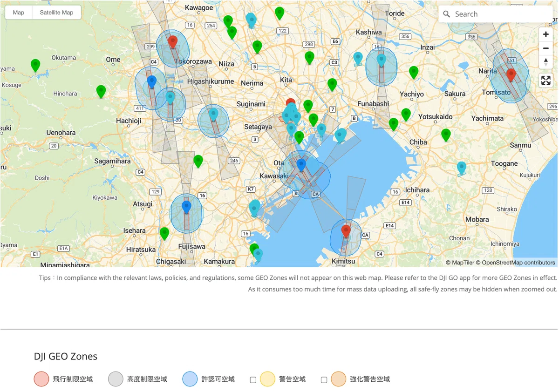
Task: Click the gray 高度制限空域 legend swatch
Action: [116, 379]
